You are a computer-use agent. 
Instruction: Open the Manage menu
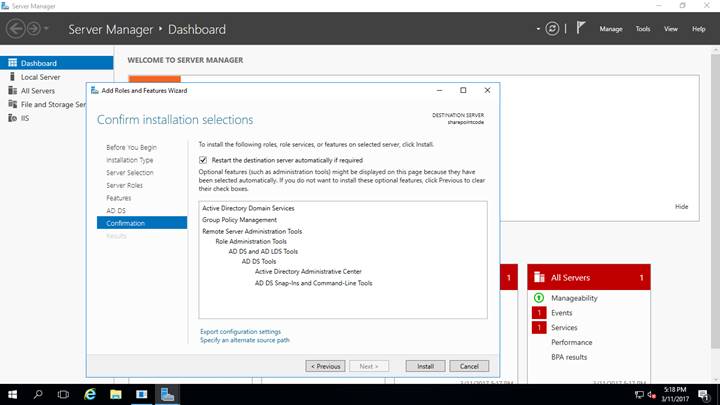611,29
